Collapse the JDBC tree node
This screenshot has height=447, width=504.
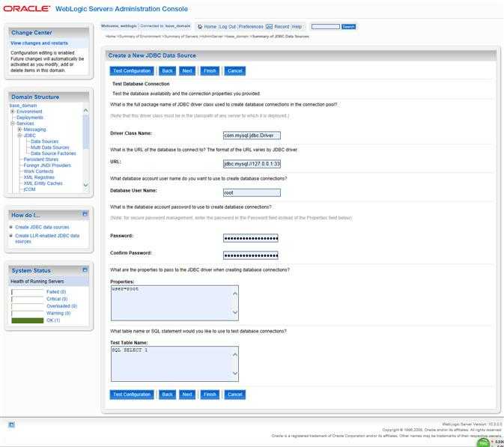point(19,136)
